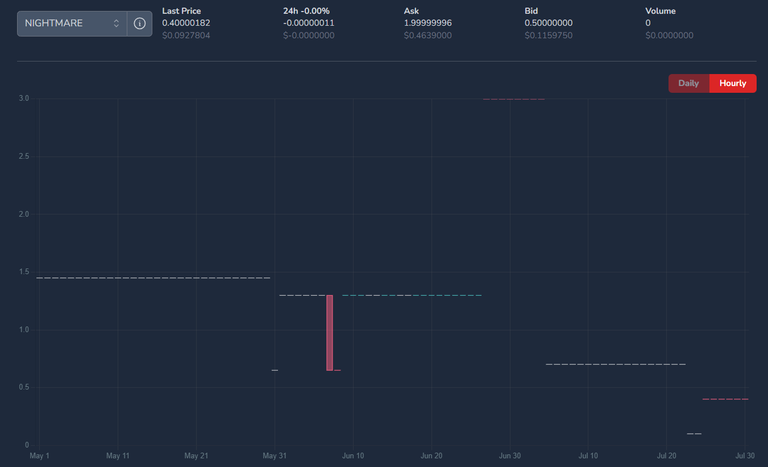Click the May 31 x-axis label
Viewport: 768px width, 467px height.
pos(275,456)
